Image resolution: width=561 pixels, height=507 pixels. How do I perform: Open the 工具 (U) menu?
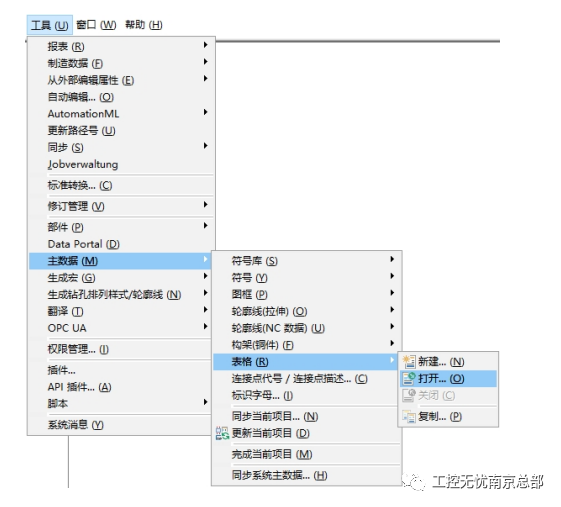(x=50, y=25)
